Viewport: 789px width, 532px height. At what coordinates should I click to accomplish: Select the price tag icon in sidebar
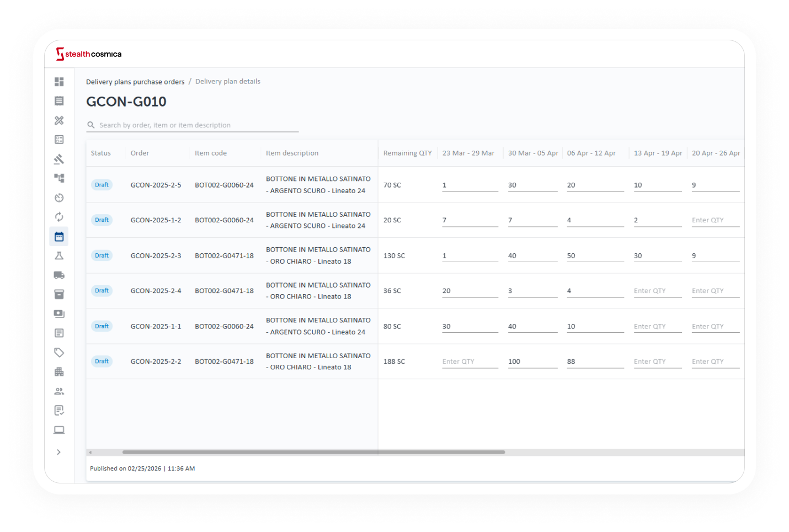[59, 352]
